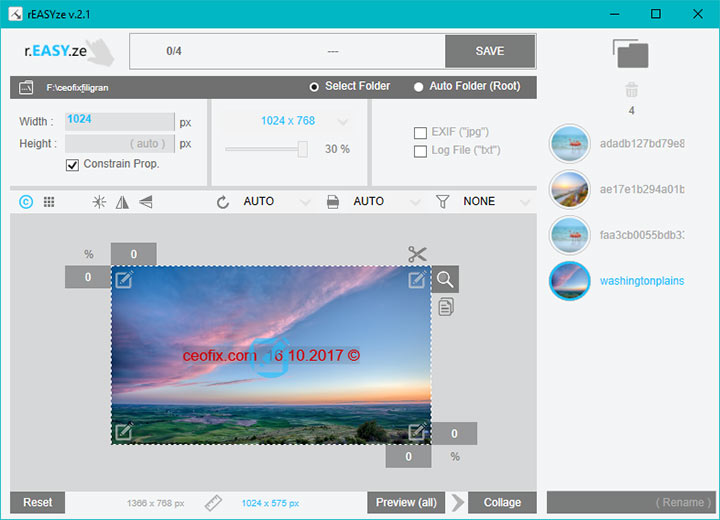Click the document copy icon beside preview
The width and height of the screenshot is (720, 520).
coord(446,307)
